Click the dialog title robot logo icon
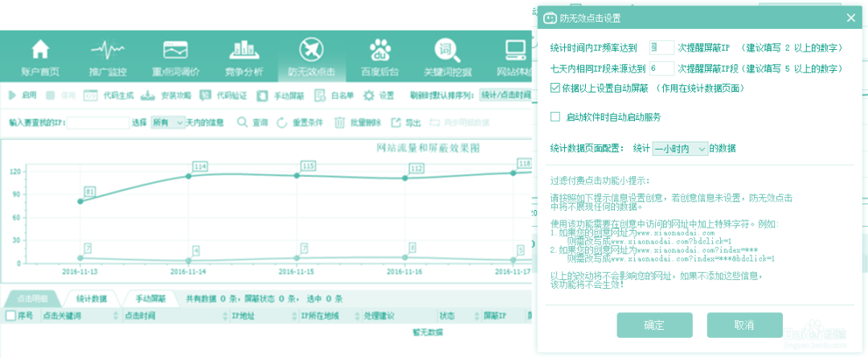This screenshot has width=868, height=358. [x=550, y=19]
